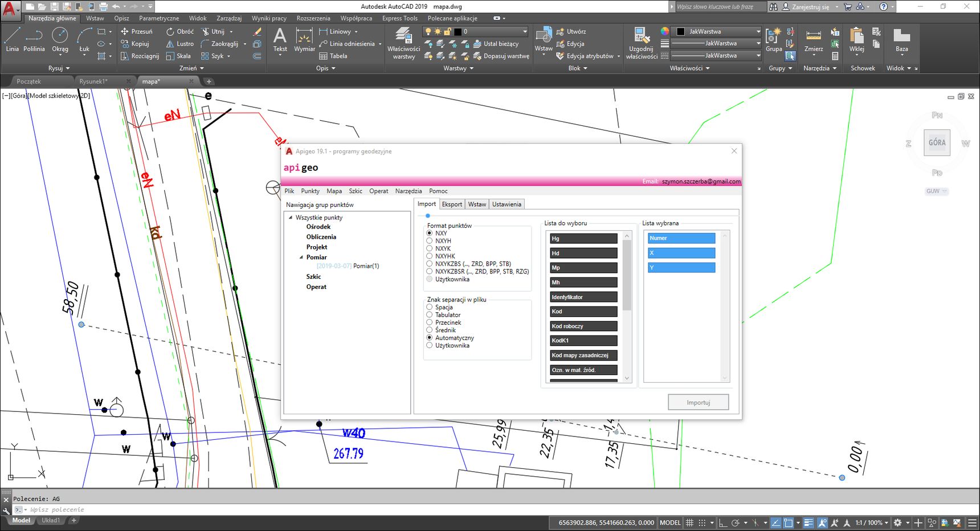This screenshot has width=980, height=531.
Task: Select the Łuk (arc) tool
Action: click(84, 39)
